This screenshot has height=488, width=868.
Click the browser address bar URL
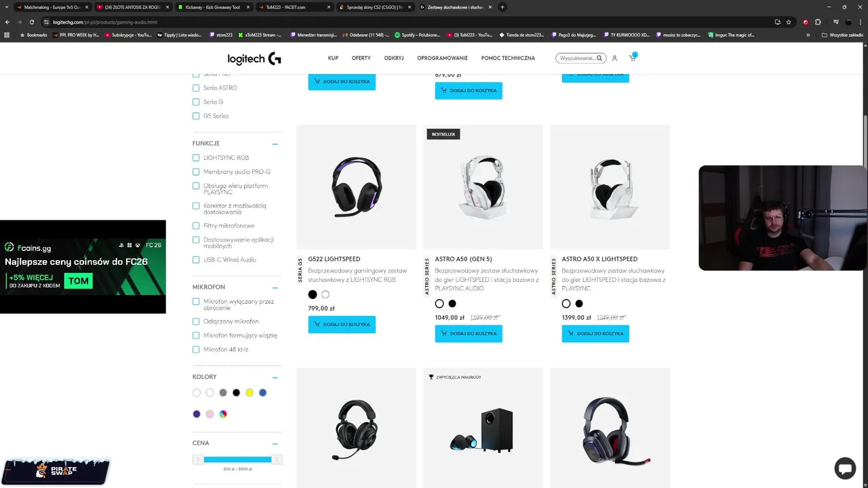(104, 22)
